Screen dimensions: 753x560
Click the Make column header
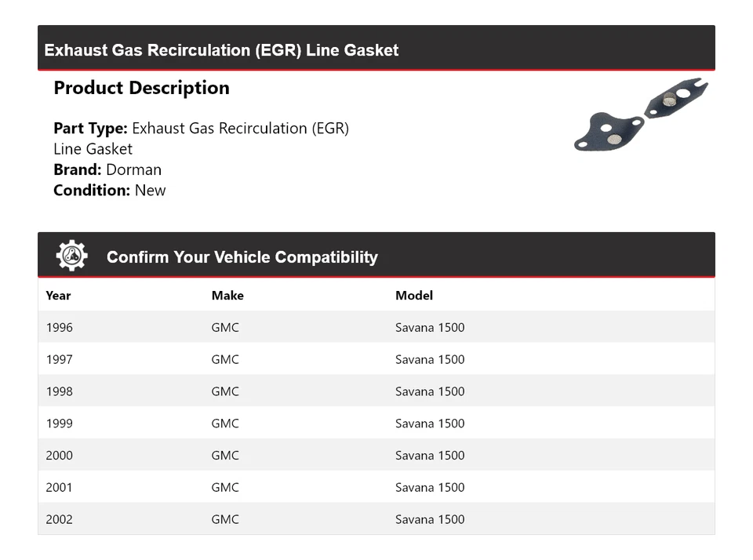click(227, 296)
